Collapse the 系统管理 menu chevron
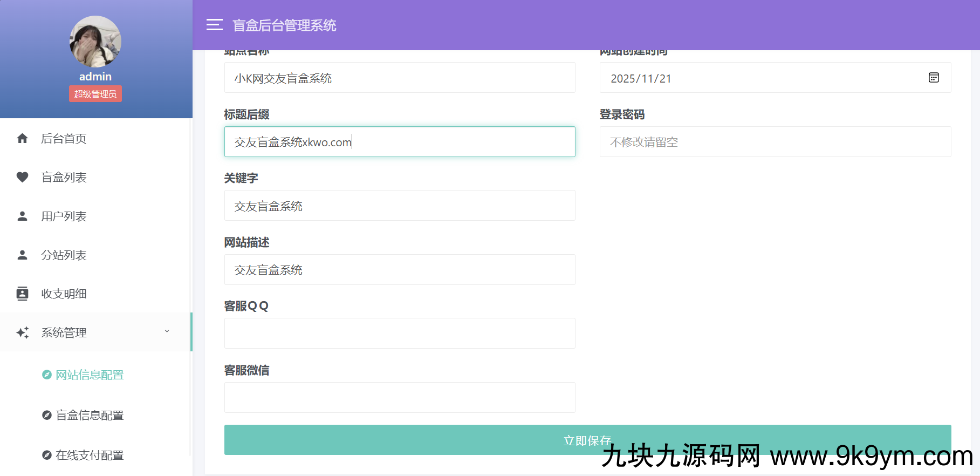The image size is (980, 476). pos(167,331)
